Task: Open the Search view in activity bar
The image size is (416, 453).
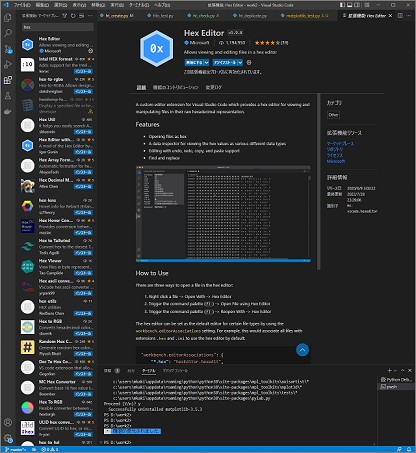Action: [x=8, y=33]
